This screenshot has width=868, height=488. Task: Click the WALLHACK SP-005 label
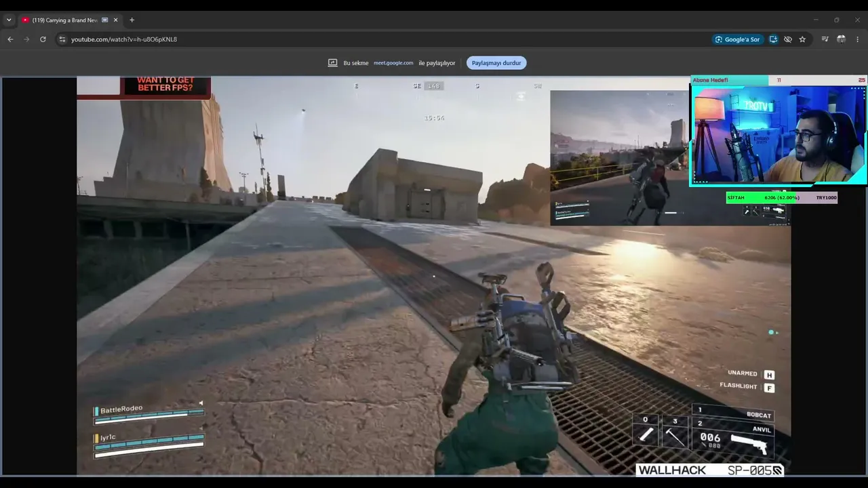tap(710, 470)
